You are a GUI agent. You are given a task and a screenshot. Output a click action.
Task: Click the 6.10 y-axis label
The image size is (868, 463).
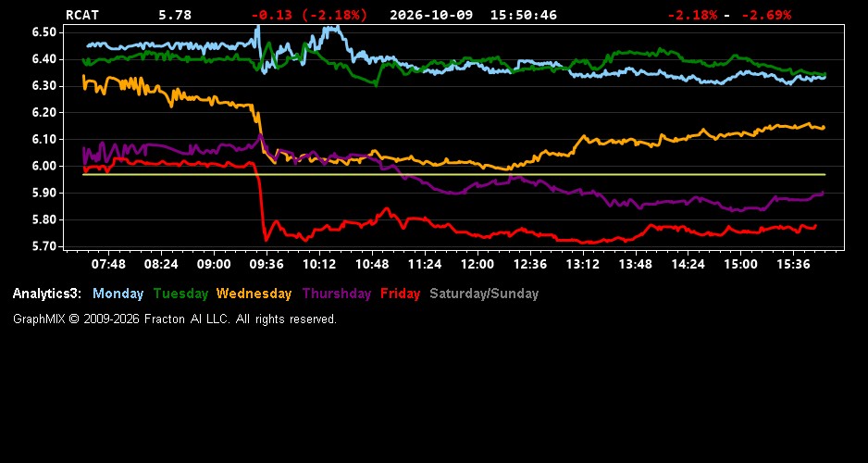tap(44, 140)
